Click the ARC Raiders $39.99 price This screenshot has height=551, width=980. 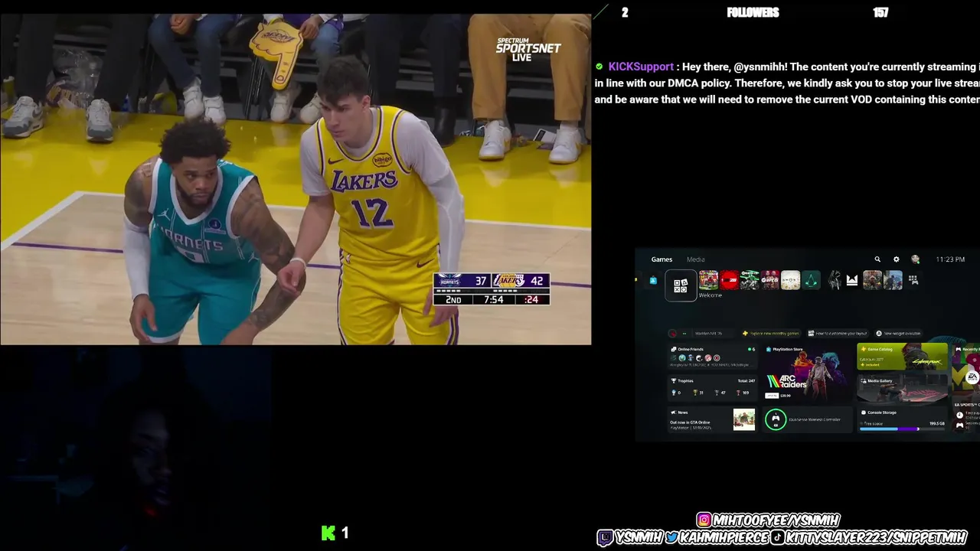(x=786, y=396)
